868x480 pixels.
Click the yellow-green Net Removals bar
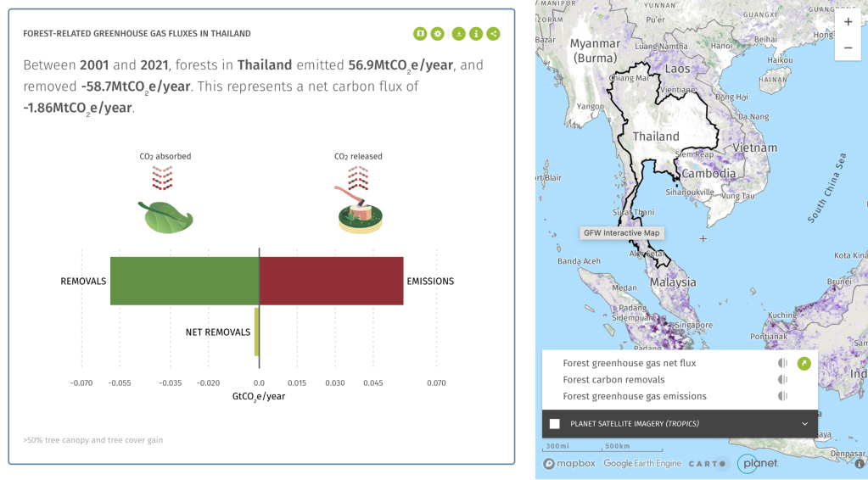[256, 332]
